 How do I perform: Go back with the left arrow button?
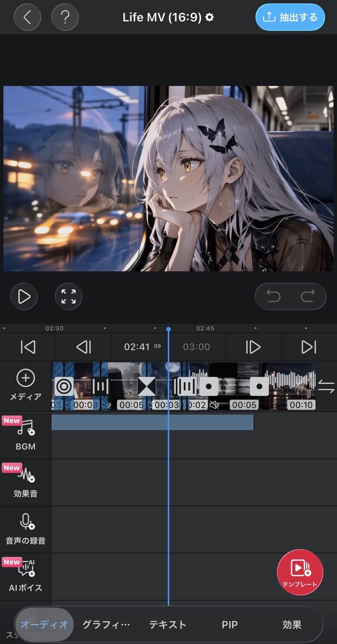click(x=27, y=17)
